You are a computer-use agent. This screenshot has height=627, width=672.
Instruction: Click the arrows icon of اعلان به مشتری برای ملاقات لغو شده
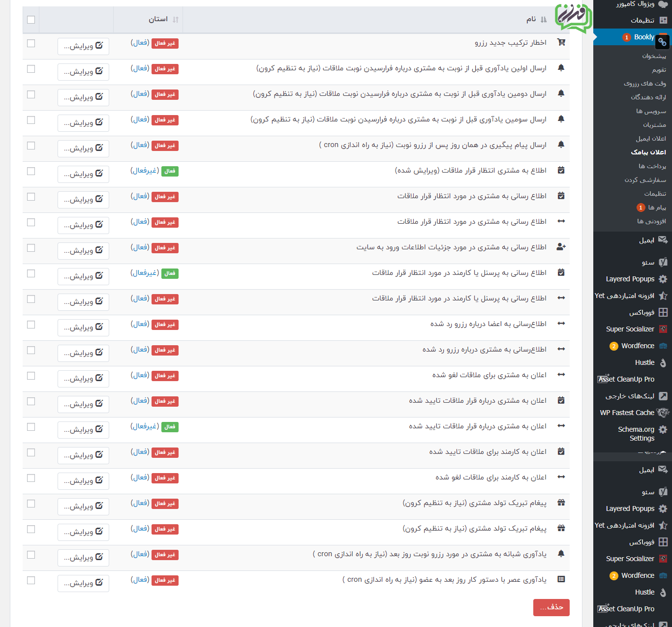click(561, 375)
